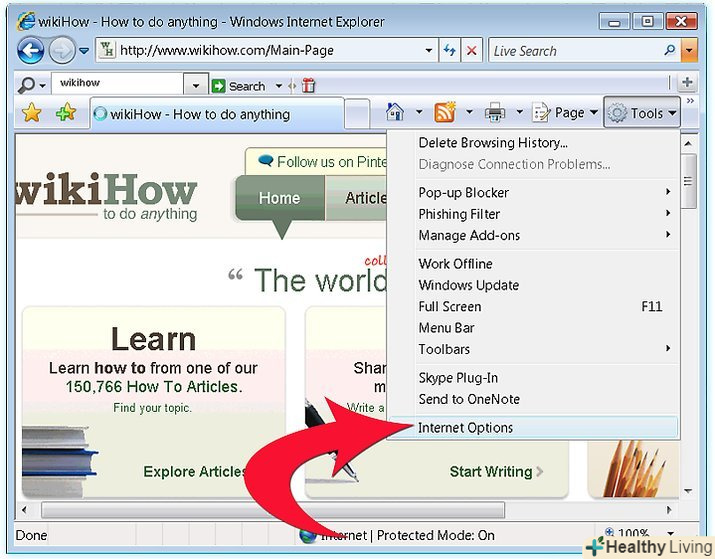This screenshot has width=715, height=559.
Task: Click vertical scrollbar up arrow
Action: pos(688,144)
